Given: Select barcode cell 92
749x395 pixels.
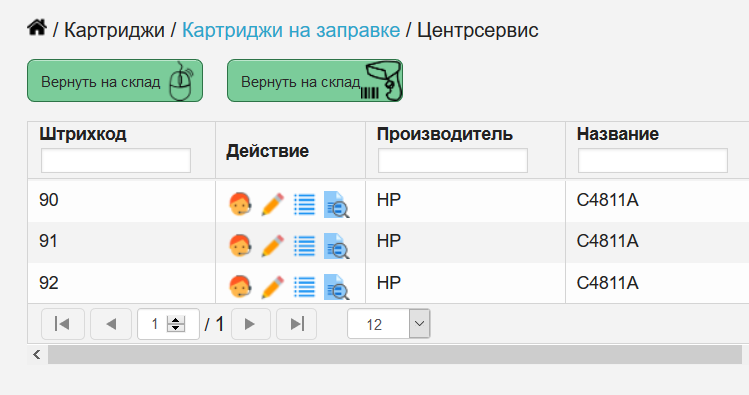Looking at the screenshot, I should click(121, 283).
